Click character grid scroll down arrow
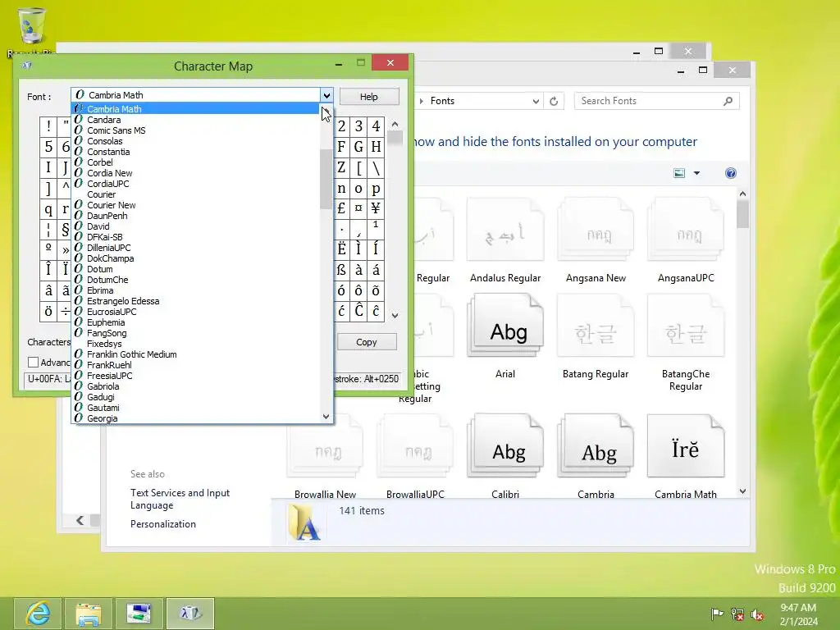Viewport: 840px width, 630px height. click(395, 316)
